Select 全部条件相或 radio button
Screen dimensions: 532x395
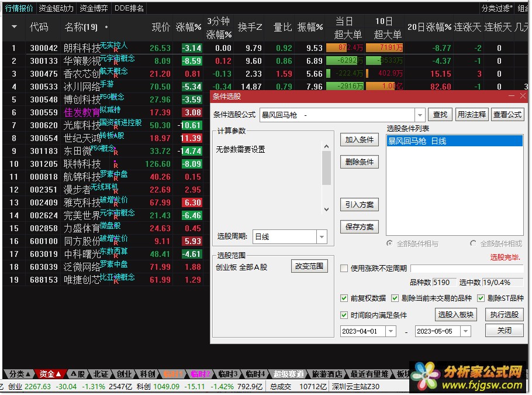pos(473,243)
